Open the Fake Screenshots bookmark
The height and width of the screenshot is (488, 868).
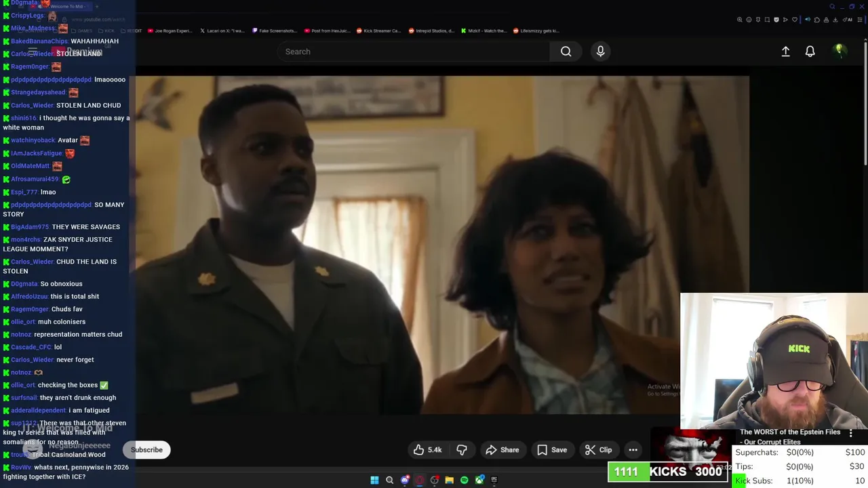click(x=274, y=30)
